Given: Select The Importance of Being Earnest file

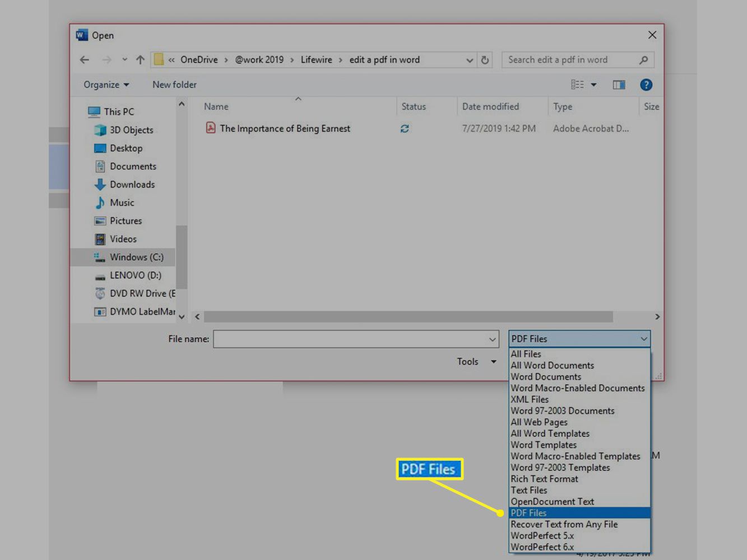Looking at the screenshot, I should point(285,128).
